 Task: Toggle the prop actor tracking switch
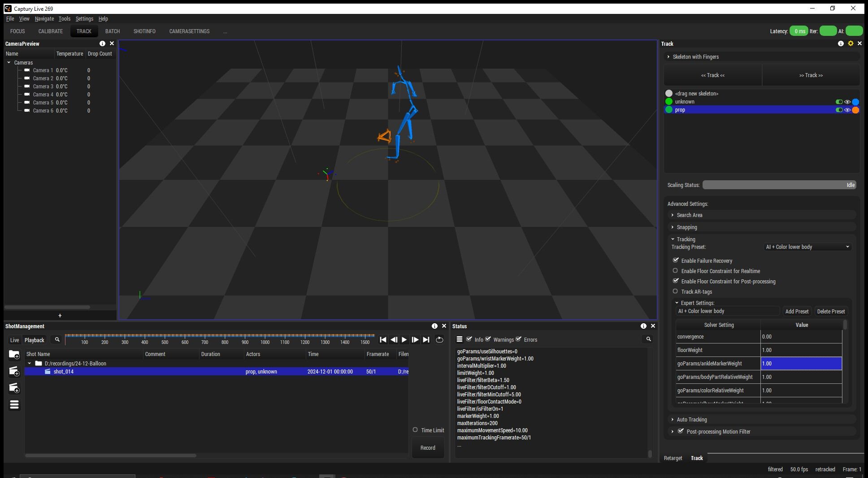point(839,110)
